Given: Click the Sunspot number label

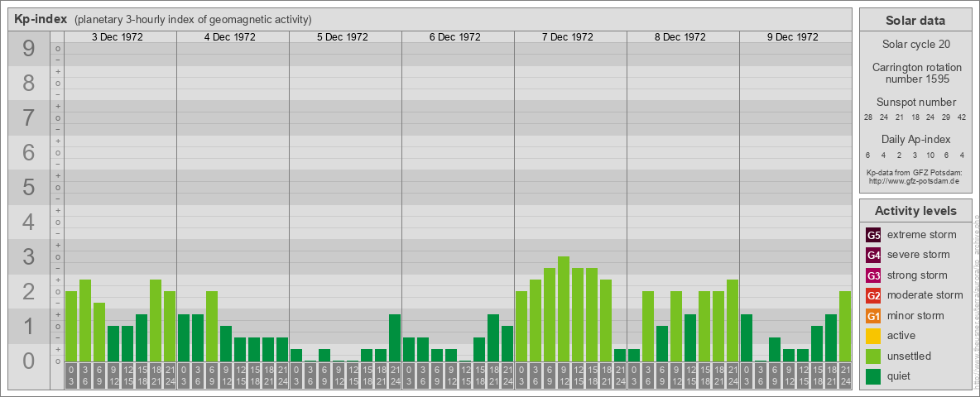Looking at the screenshot, I should pyautogui.click(x=915, y=103).
